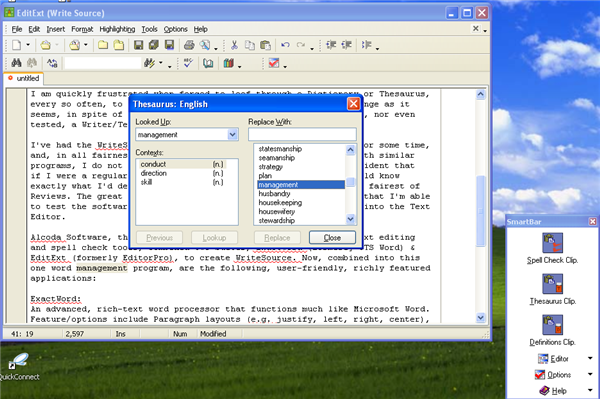Open the thesaurus colored books icon
600x399 pixels.
coord(228,63)
